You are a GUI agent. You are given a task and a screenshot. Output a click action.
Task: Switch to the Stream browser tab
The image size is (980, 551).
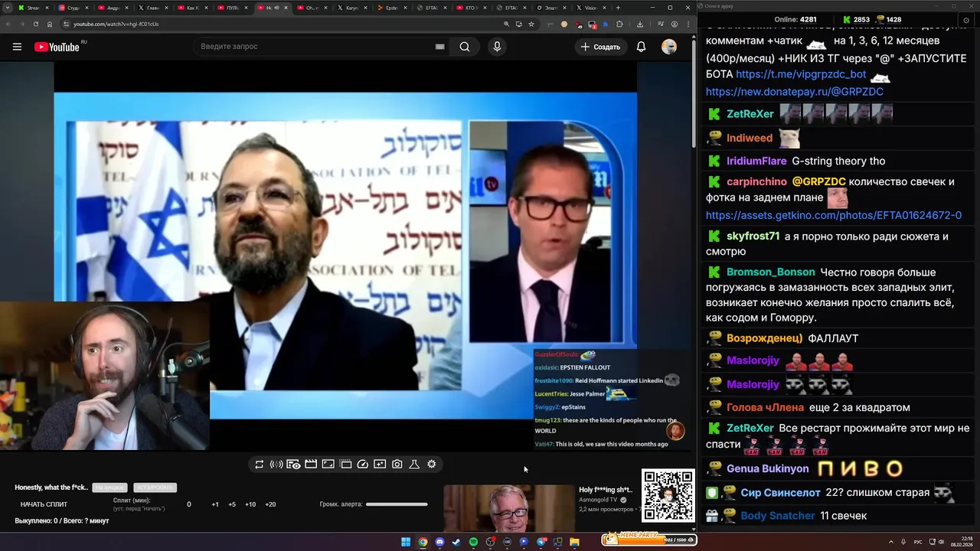click(34, 8)
